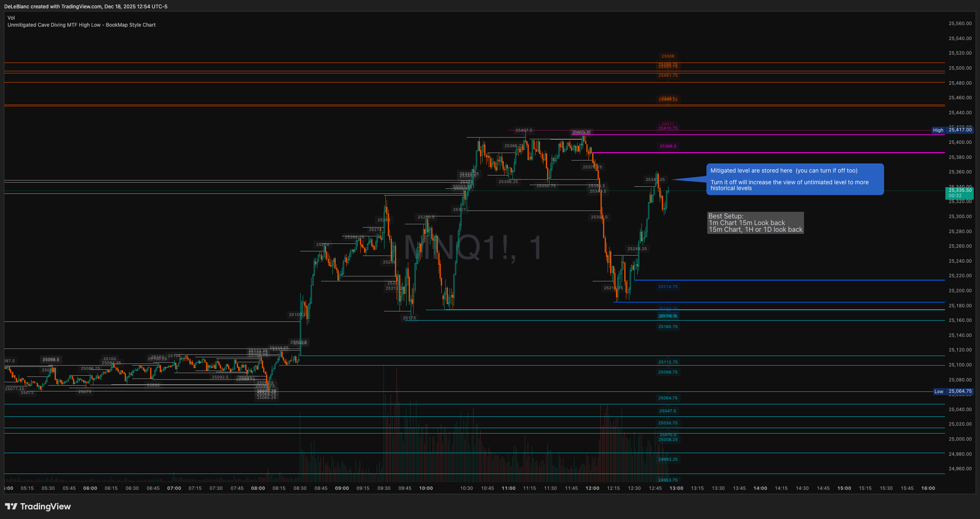Screen dimensions: 980x519
Task: Click the cyan 25099.75 level label
Action: pos(668,372)
